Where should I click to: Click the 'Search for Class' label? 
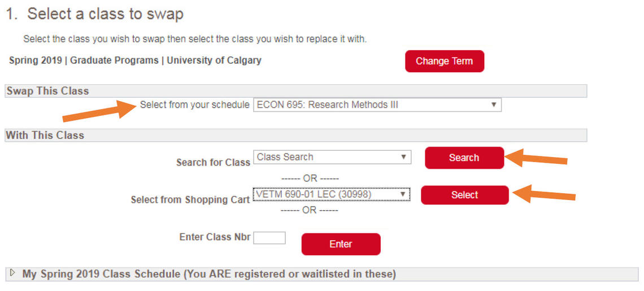tap(213, 163)
